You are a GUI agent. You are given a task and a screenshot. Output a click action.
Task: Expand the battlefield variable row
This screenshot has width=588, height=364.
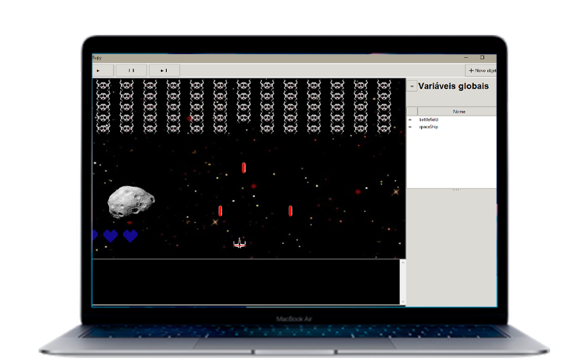point(410,119)
